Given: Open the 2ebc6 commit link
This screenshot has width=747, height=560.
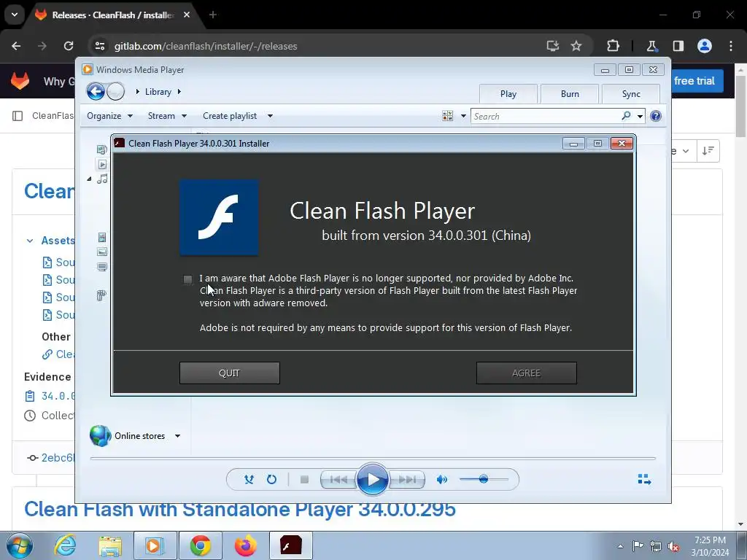Looking at the screenshot, I should [x=58, y=458].
